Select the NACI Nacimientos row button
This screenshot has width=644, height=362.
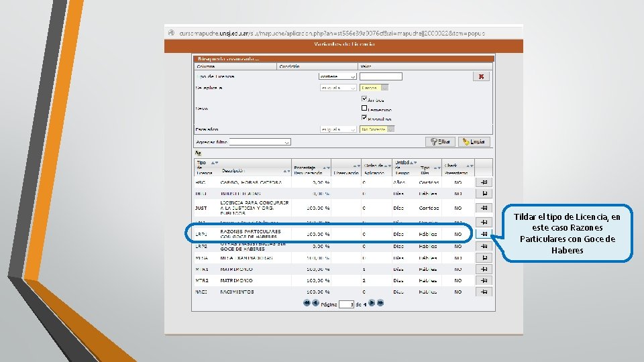(484, 292)
